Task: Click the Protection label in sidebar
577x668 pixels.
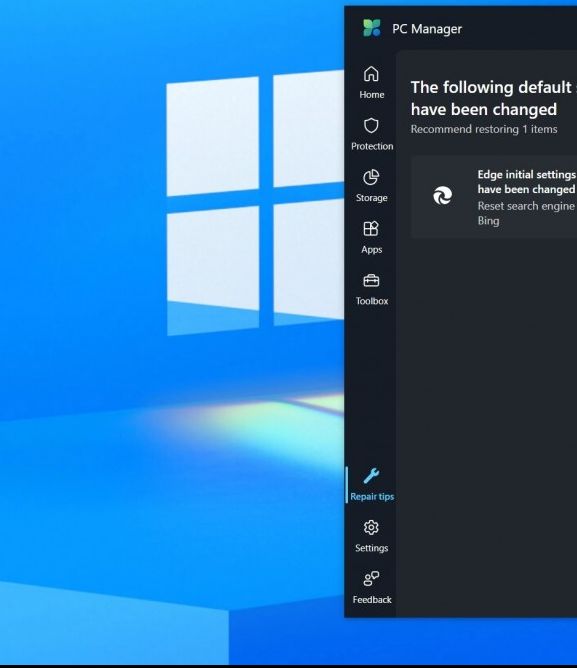Action: tap(372, 146)
